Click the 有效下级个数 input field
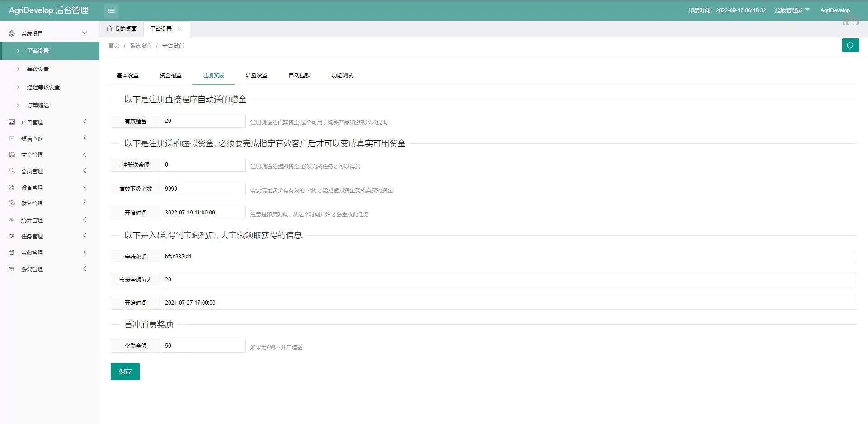The width and height of the screenshot is (868, 424). click(x=203, y=189)
